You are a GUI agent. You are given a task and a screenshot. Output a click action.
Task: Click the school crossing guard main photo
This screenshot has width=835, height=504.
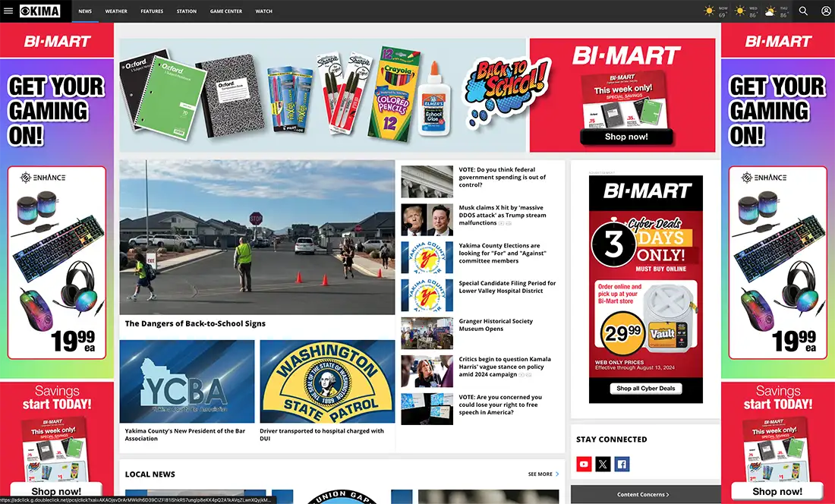(257, 238)
